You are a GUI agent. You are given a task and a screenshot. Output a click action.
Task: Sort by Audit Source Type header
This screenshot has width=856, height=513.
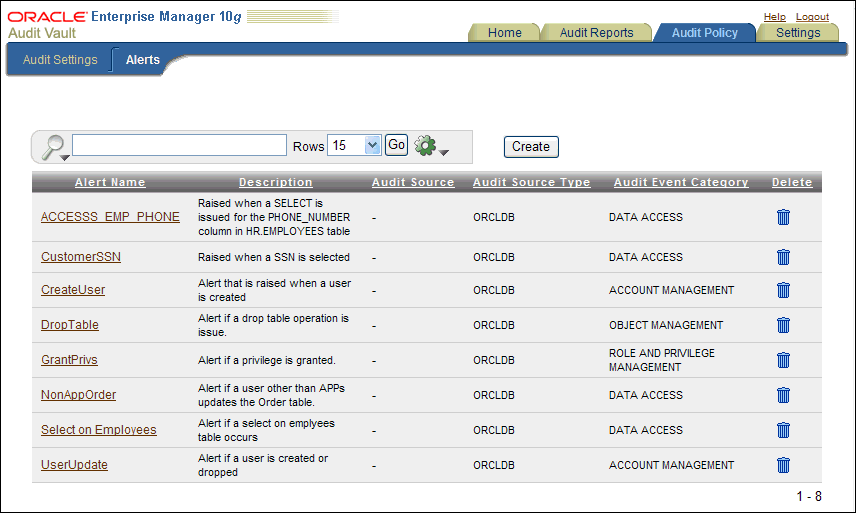pos(532,182)
